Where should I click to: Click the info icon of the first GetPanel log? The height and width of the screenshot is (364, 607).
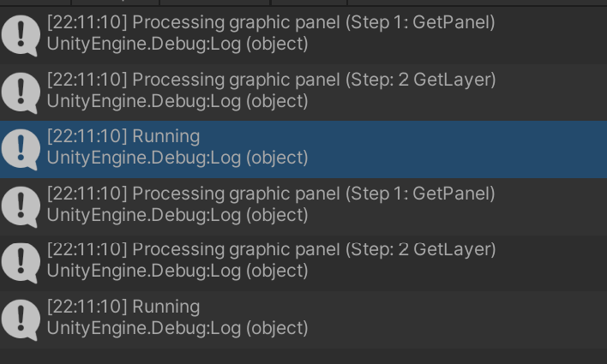tap(20, 34)
